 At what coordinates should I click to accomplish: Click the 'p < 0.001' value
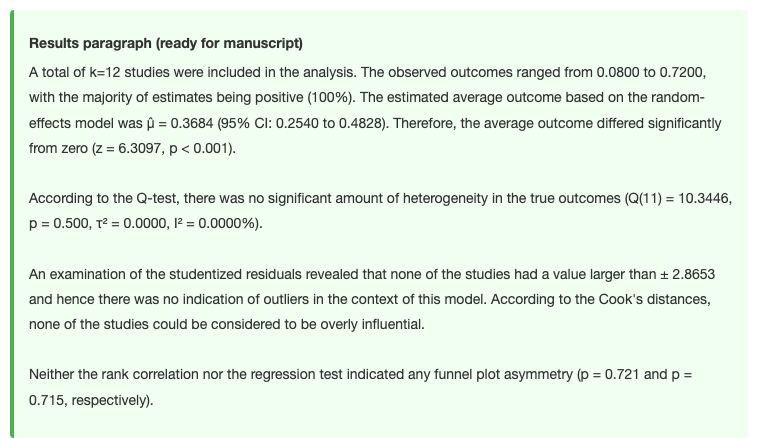pos(200,148)
